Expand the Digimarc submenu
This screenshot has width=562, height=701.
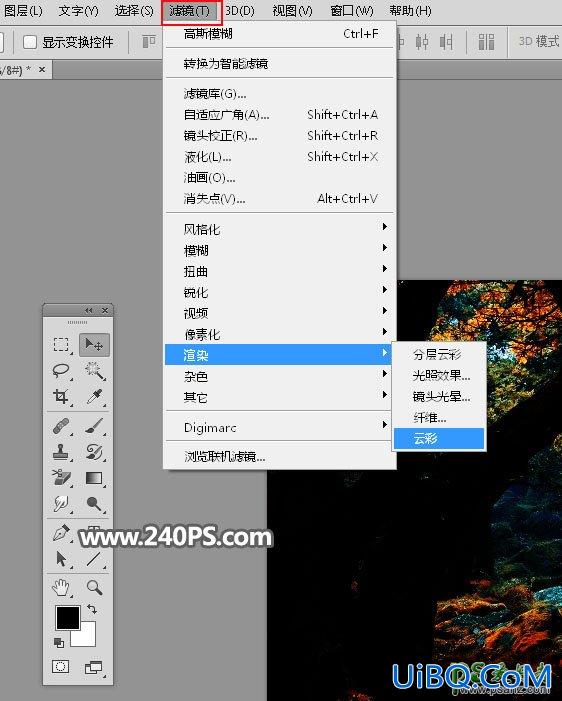pos(280,427)
